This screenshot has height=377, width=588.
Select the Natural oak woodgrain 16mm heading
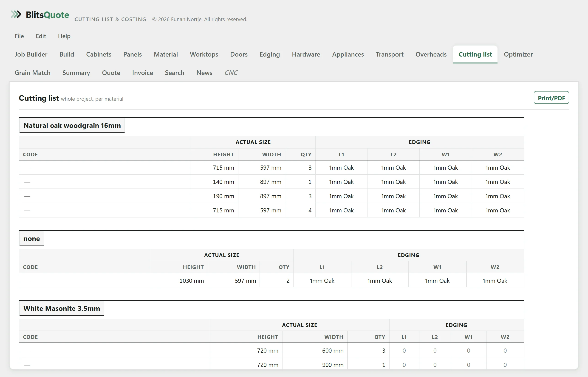coord(72,125)
